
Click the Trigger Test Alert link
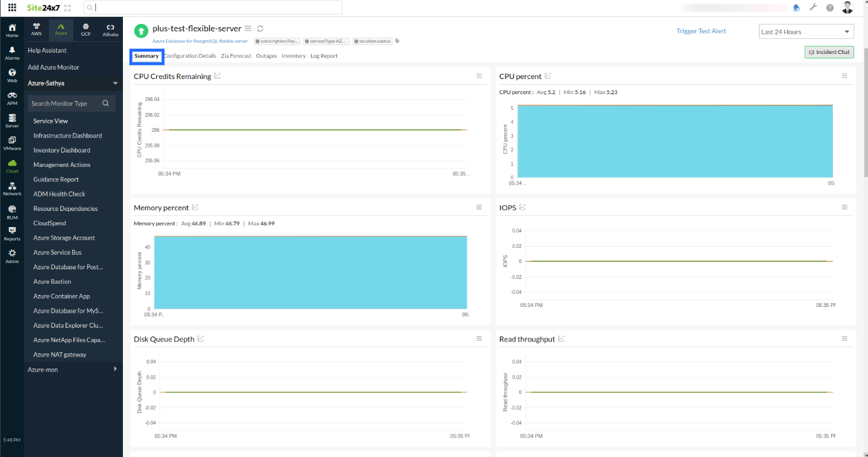point(701,31)
